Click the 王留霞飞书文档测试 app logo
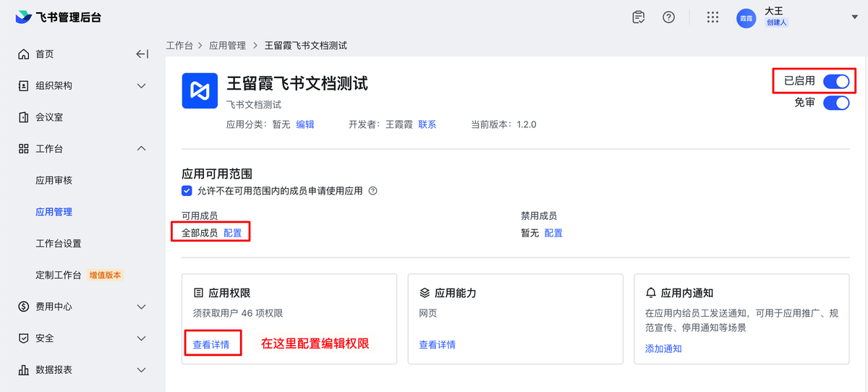 (x=199, y=90)
